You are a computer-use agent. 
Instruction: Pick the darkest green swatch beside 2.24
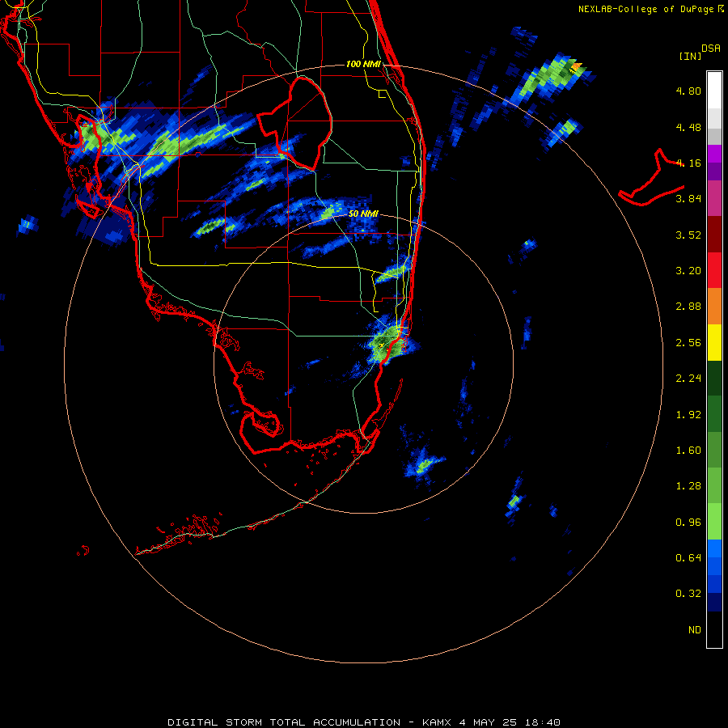tap(714, 378)
